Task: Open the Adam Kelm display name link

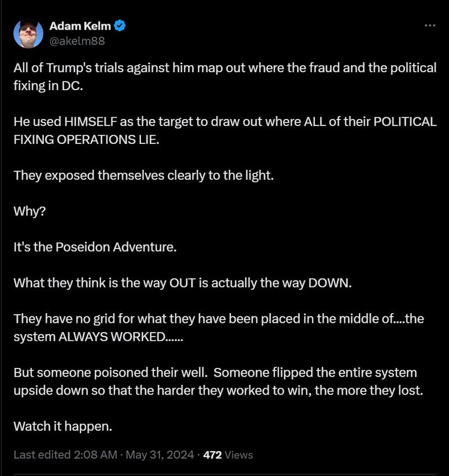Action: [80, 25]
